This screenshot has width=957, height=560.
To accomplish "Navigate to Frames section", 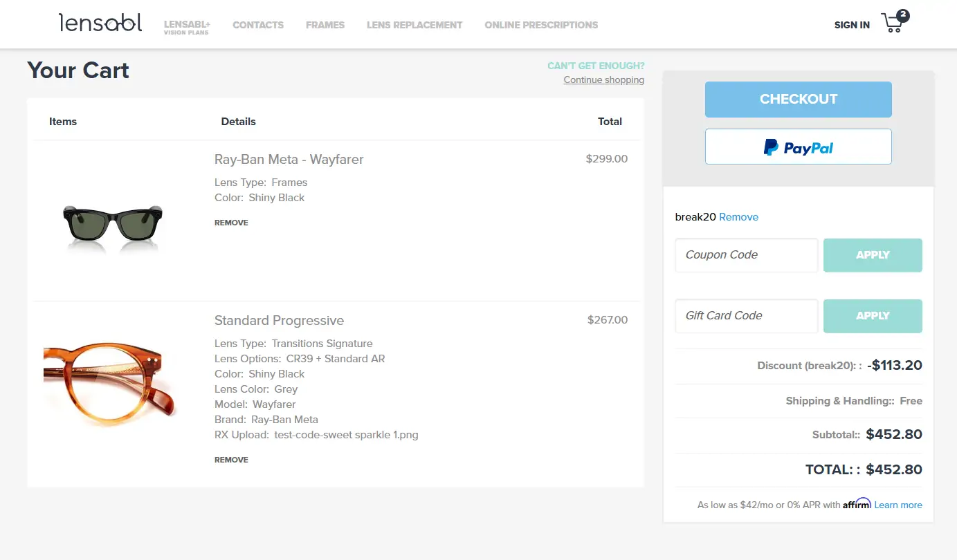I will [325, 25].
